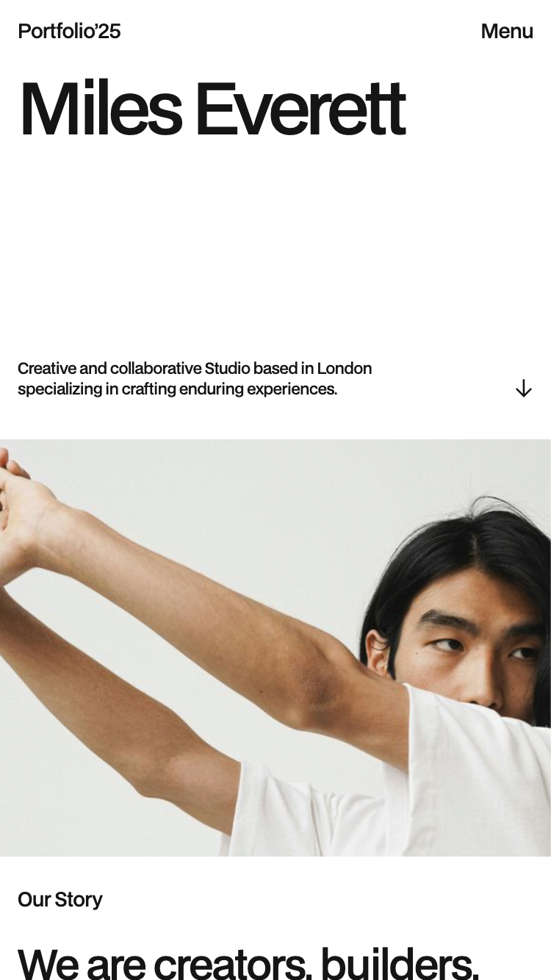Open the hero photo of the man

click(275, 648)
